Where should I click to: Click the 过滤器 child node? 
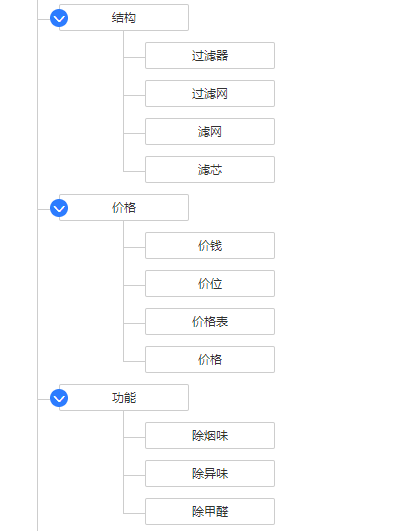point(210,56)
